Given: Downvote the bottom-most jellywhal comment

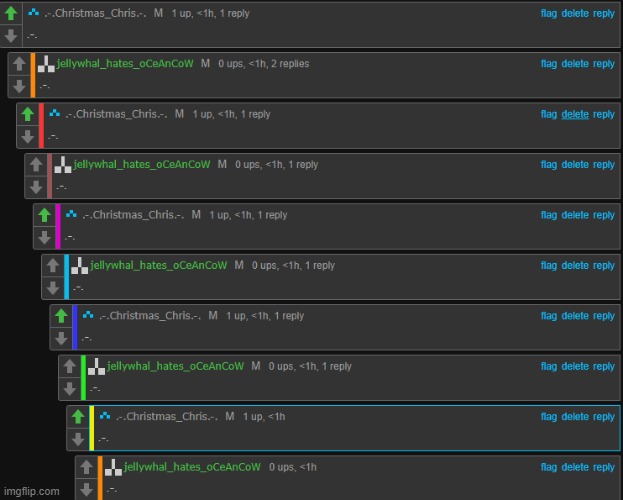Looking at the screenshot, I should tap(85, 489).
